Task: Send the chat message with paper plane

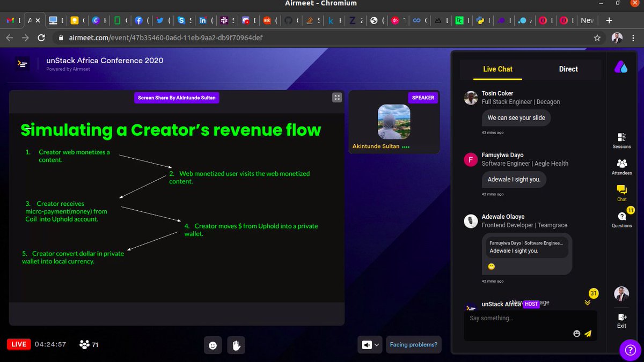Action: coord(588,334)
